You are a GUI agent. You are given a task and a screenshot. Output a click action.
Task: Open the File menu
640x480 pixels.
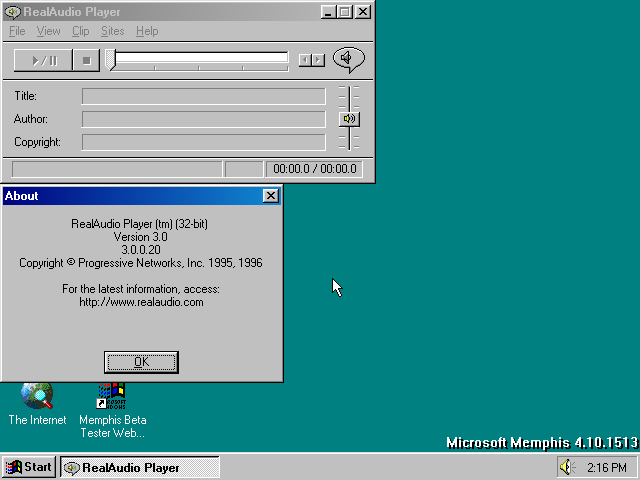[x=17, y=31]
